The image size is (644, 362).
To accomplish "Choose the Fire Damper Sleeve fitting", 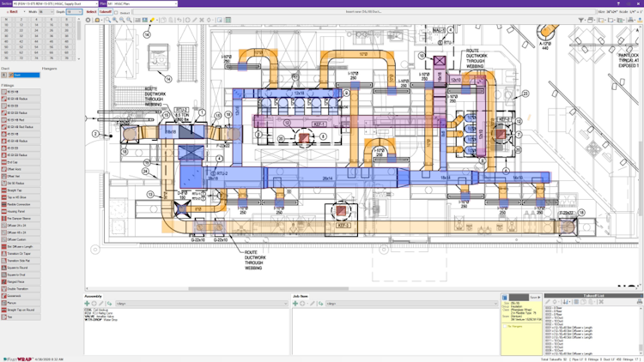I will (21, 219).
